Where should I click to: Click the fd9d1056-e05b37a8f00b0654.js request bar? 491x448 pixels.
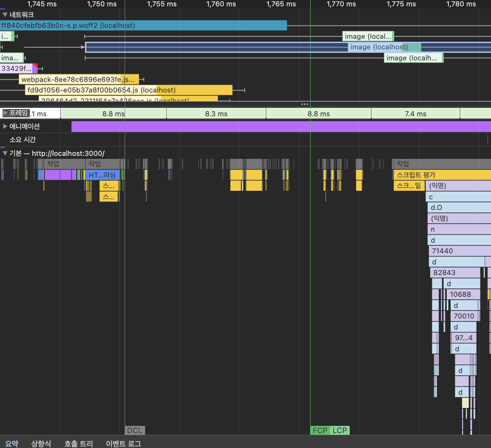pyautogui.click(x=128, y=90)
